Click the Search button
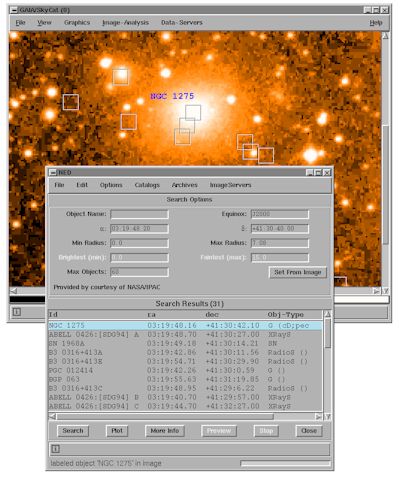 point(73,431)
